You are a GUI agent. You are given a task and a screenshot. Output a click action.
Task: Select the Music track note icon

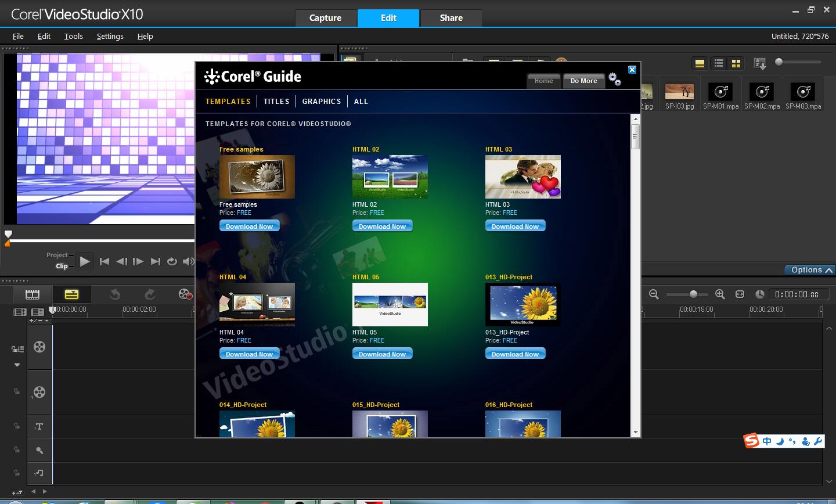point(39,473)
